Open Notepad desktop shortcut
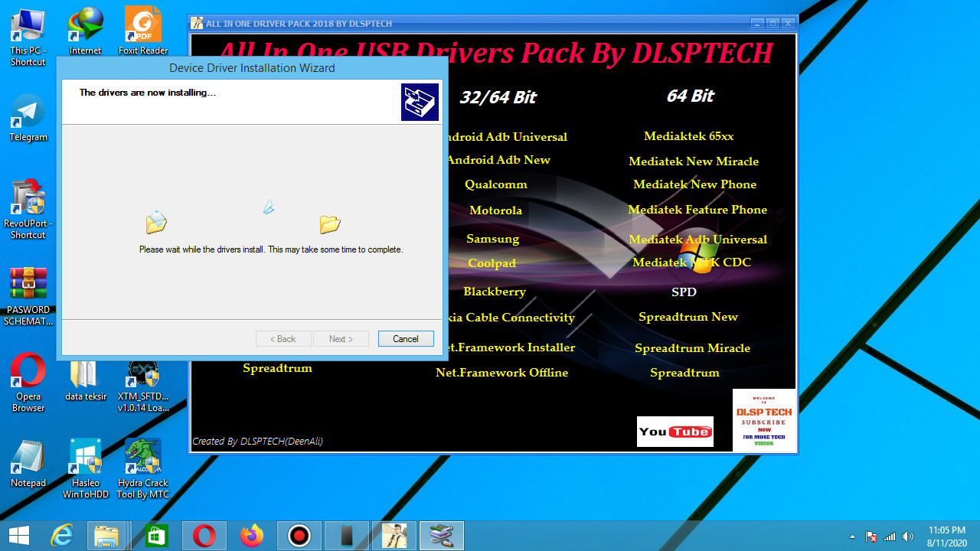Image resolution: width=980 pixels, height=551 pixels. click(28, 464)
